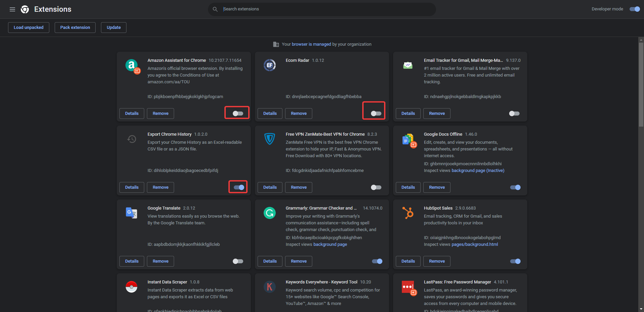Enable Amazon Assistant for Chrome

click(238, 114)
